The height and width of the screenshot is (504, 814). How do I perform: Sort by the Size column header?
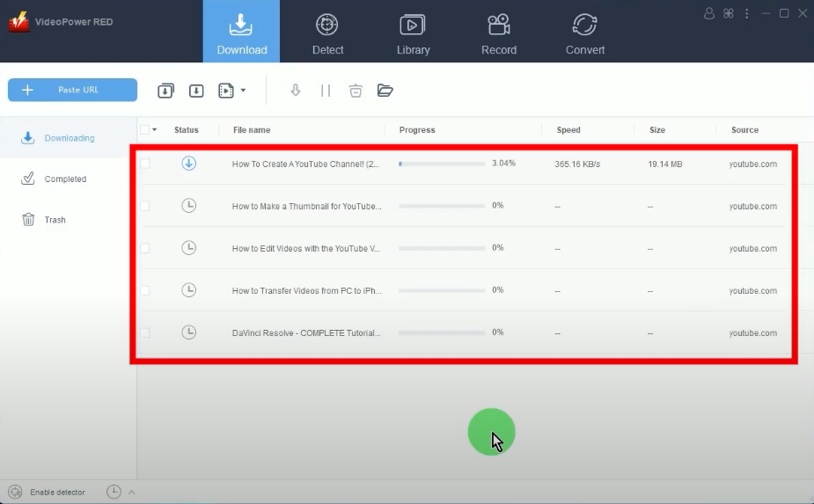coord(657,130)
